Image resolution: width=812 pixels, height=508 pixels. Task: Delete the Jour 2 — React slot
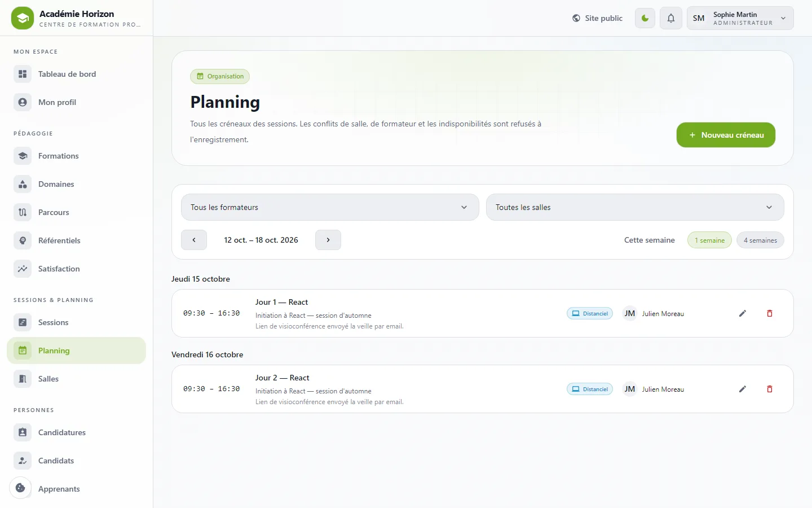770,389
